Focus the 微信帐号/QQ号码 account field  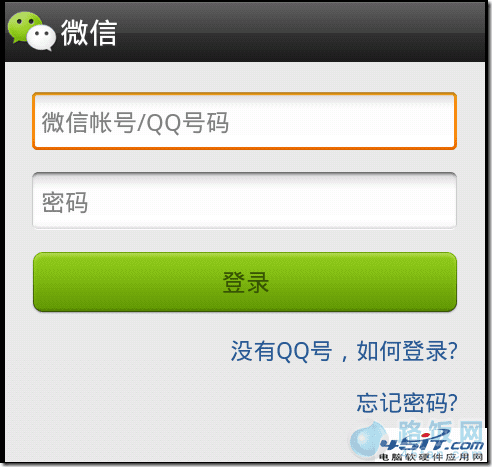[244, 121]
